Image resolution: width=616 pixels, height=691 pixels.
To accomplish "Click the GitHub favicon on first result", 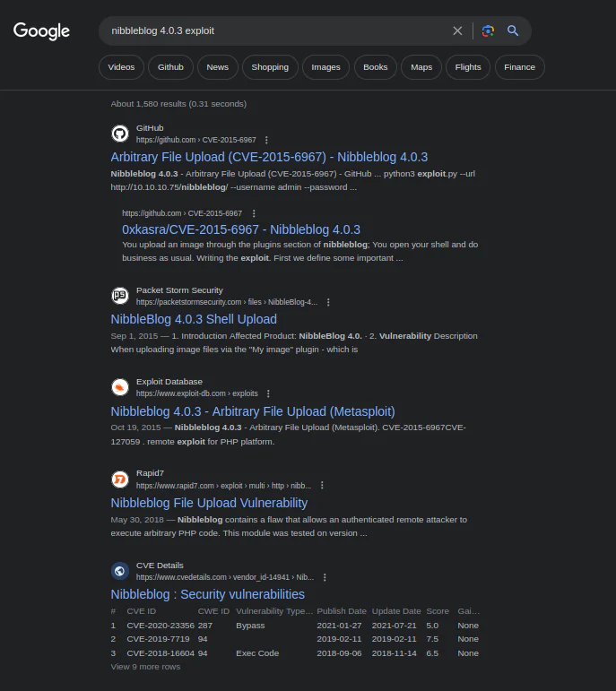I will (x=120, y=134).
